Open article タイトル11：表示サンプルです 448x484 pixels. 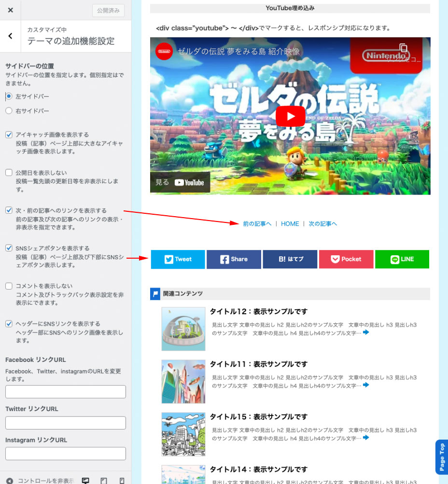tap(259, 364)
